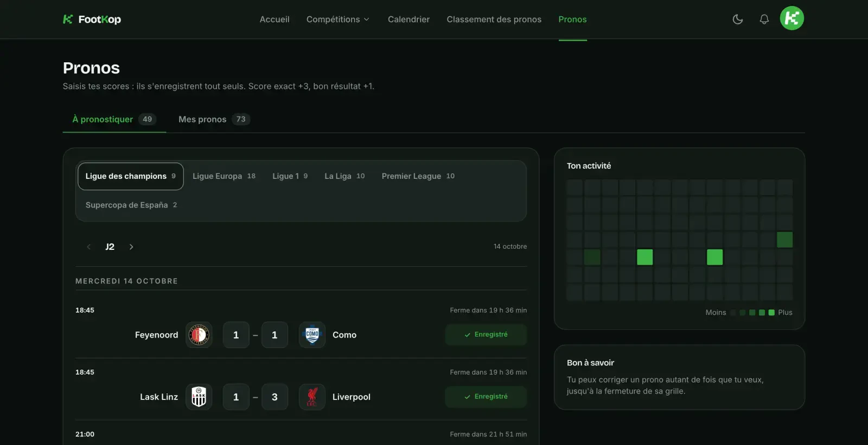This screenshot has width=868, height=445.
Task: Edit Feyenoord home score field
Action: 236,335
